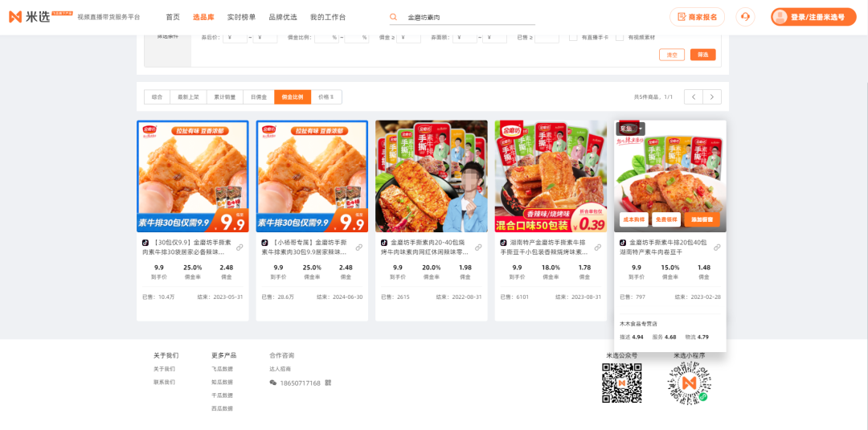The height and width of the screenshot is (430, 868).
Task: Open thumbnail of 手撕素肉20-40包 product
Action: pos(432,177)
